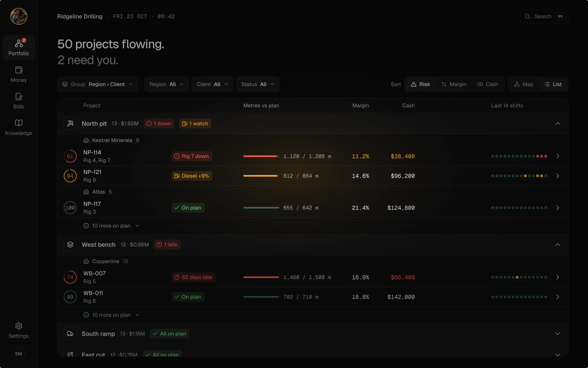Click the SM user avatar
The image size is (588, 368).
(19, 354)
